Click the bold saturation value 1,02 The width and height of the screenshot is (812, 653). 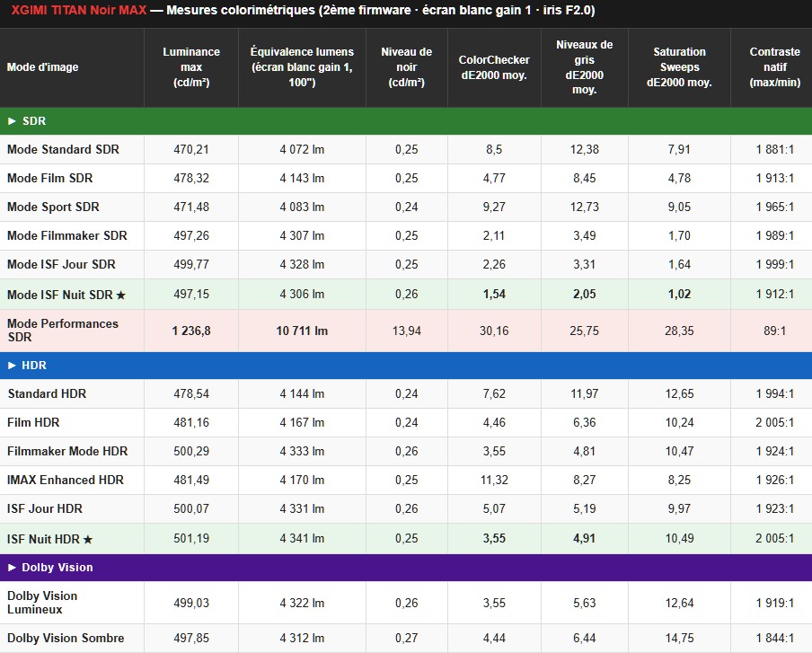pyautogui.click(x=679, y=294)
